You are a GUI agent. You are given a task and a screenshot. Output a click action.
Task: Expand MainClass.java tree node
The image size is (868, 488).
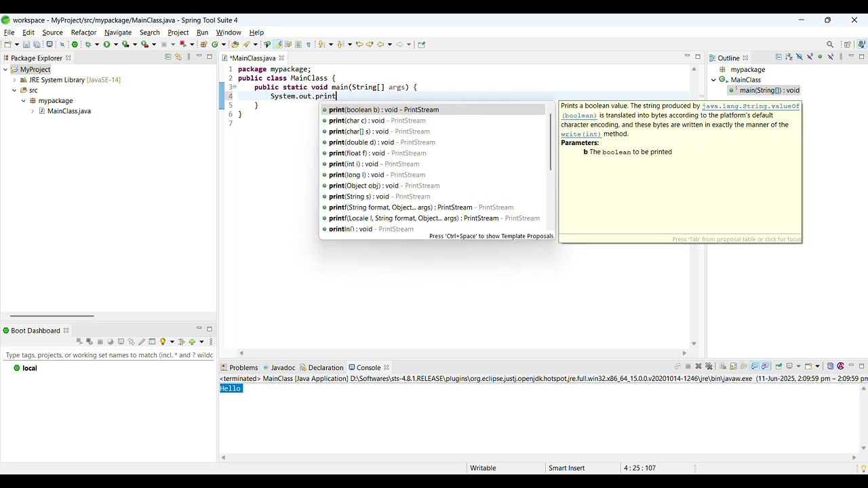pos(32,111)
